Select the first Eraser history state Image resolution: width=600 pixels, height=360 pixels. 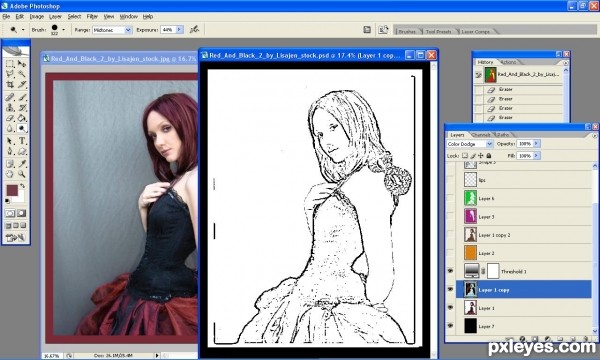click(x=518, y=89)
